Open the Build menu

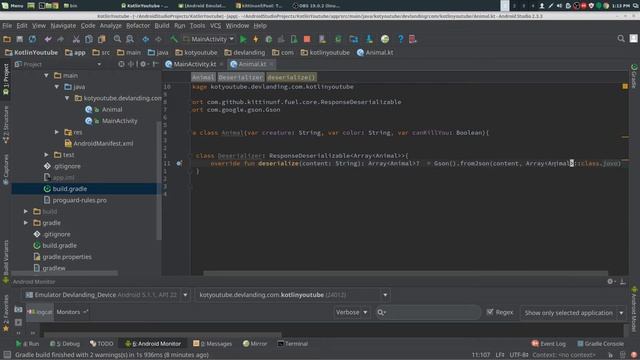point(162,25)
